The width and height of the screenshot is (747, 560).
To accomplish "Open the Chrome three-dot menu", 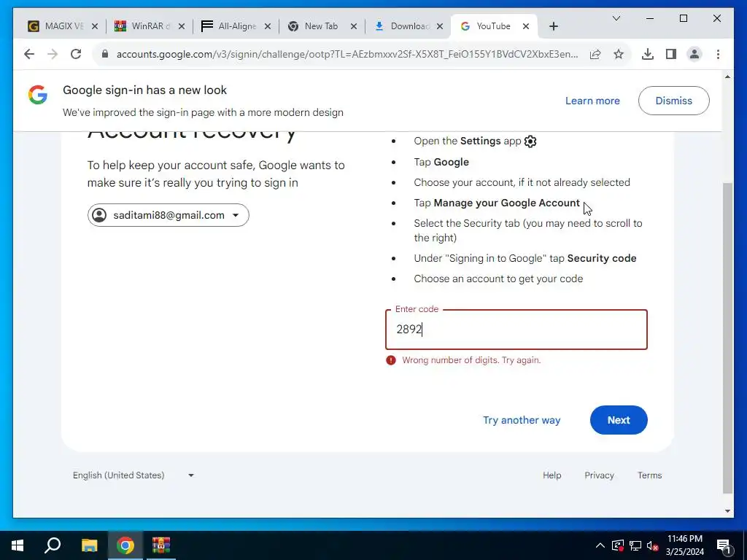I will click(x=718, y=54).
